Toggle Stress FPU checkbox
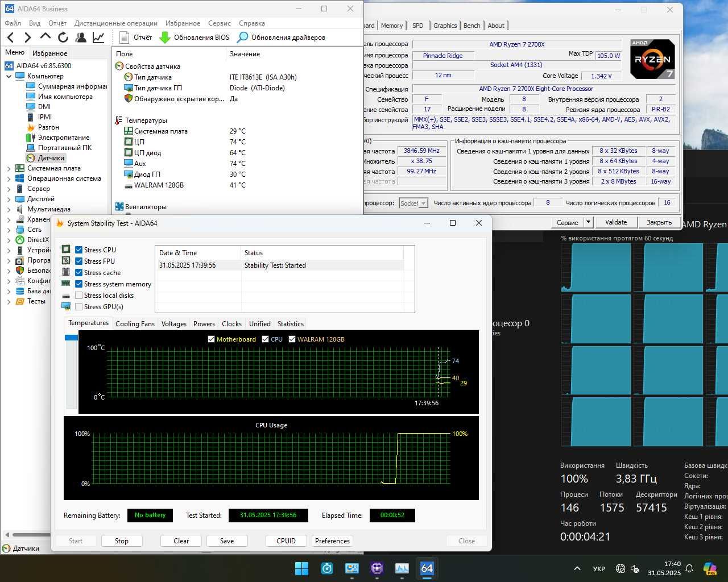 [x=79, y=261]
